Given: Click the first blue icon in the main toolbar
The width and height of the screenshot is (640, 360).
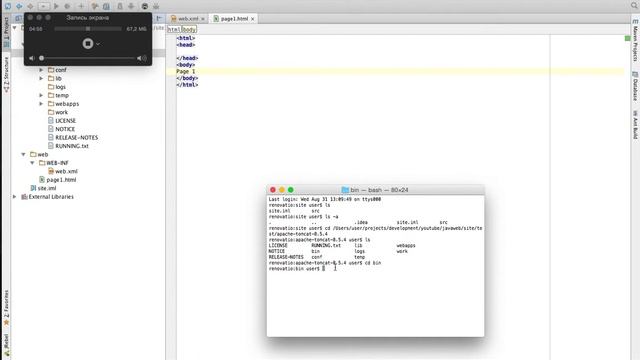Looking at the screenshot, I should click(8, 6).
